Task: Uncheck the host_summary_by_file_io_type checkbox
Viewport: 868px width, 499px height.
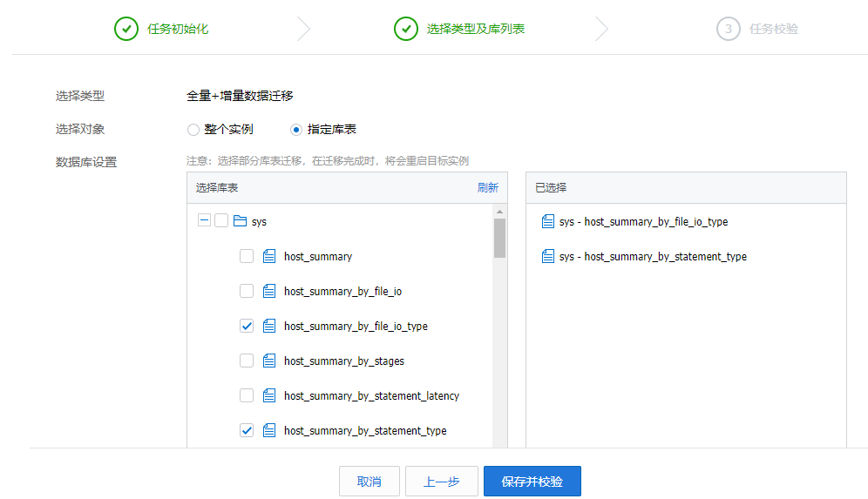Action: click(x=247, y=326)
